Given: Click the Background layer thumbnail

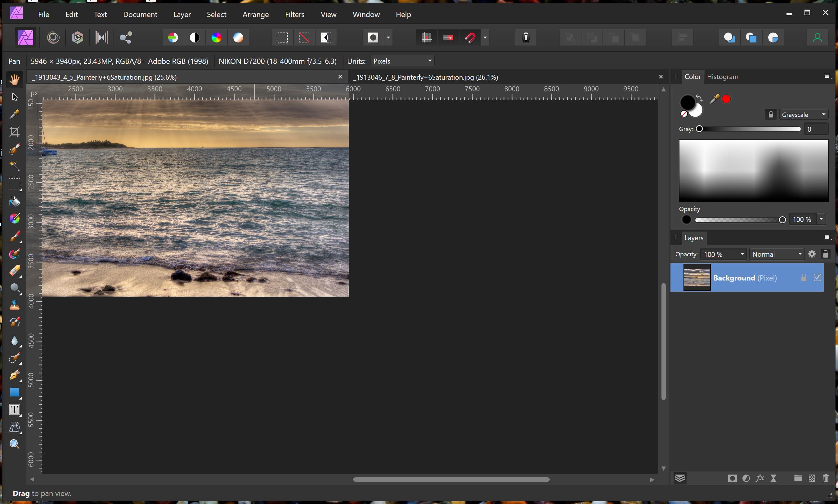Looking at the screenshot, I should pos(697,277).
